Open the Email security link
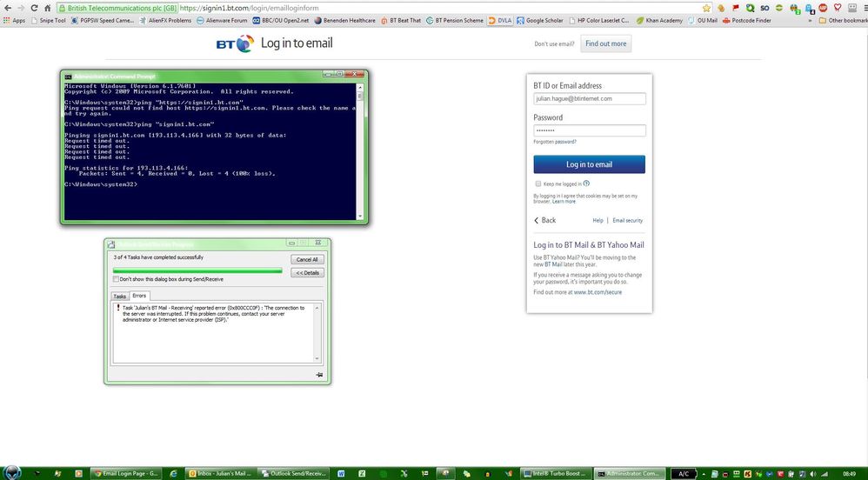The image size is (868, 480). pyautogui.click(x=628, y=220)
